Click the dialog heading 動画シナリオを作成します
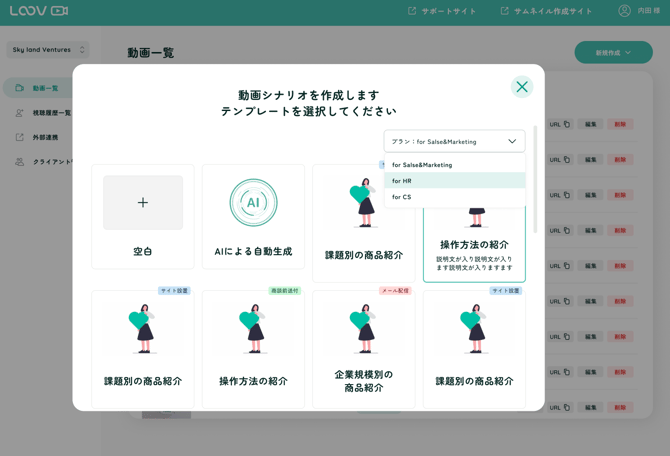 coord(309,95)
